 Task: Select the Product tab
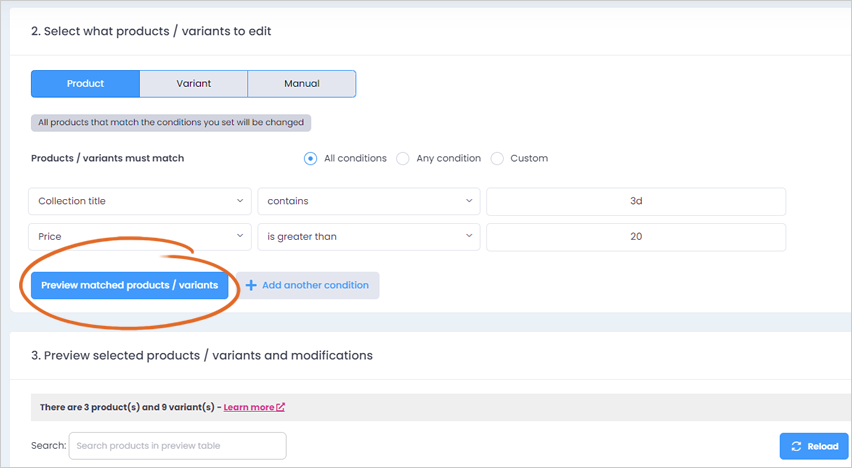(85, 84)
